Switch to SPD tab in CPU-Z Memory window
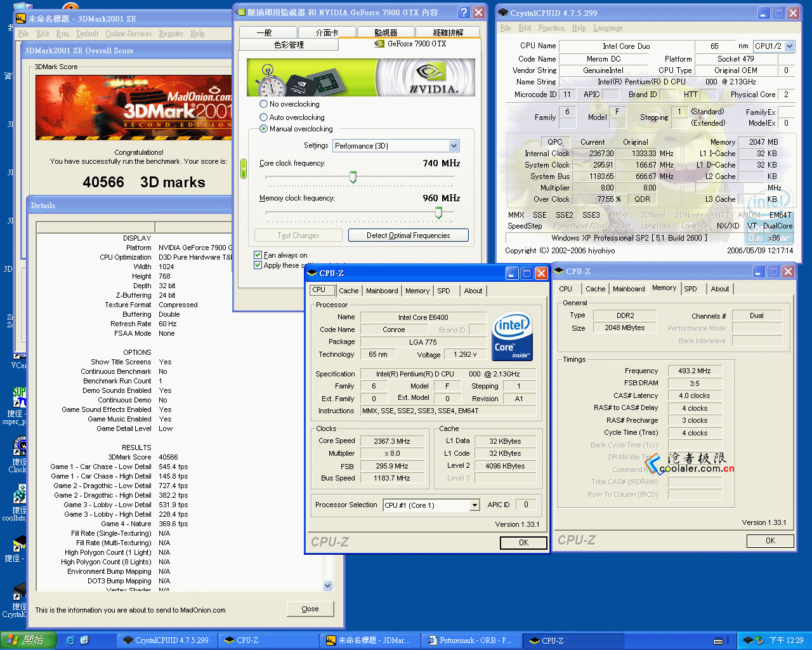The width and height of the screenshot is (812, 650). [x=690, y=289]
